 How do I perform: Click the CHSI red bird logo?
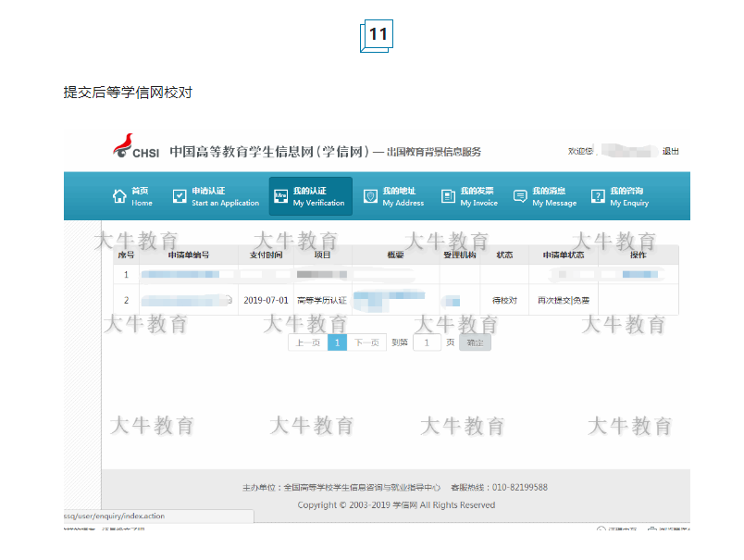click(123, 145)
